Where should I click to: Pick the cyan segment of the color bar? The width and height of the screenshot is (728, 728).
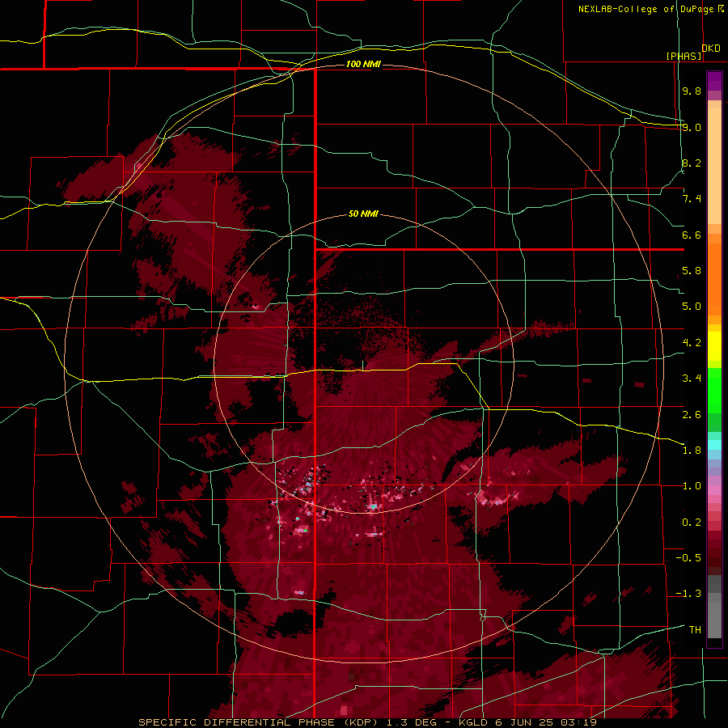[x=714, y=445]
